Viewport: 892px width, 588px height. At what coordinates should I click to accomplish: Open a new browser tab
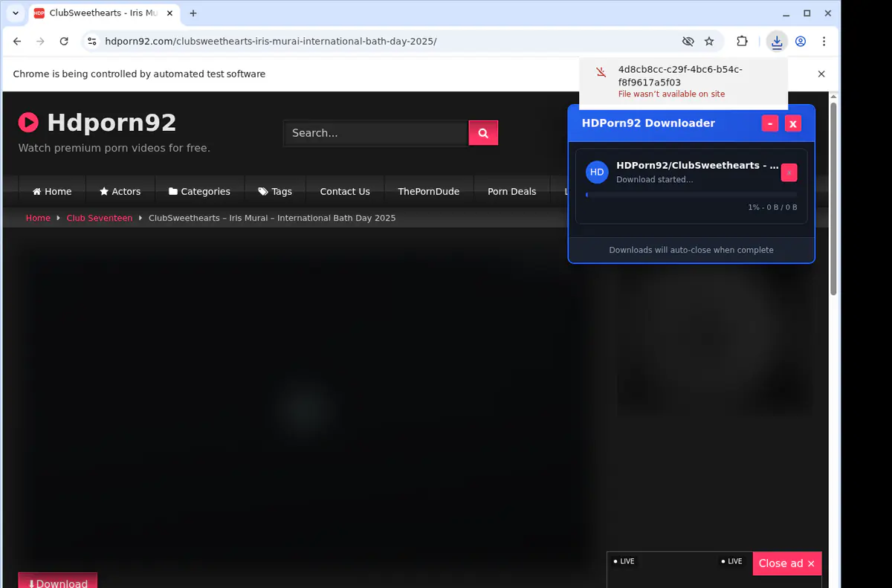click(x=193, y=13)
